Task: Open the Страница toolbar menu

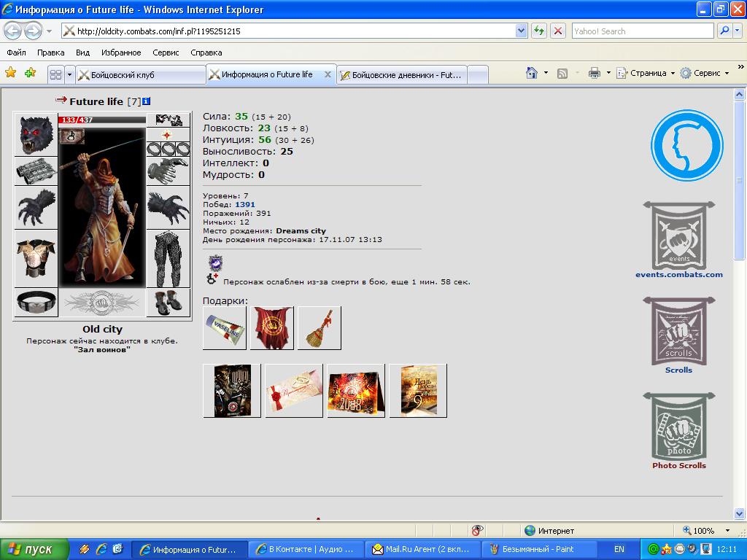Action: tap(646, 73)
